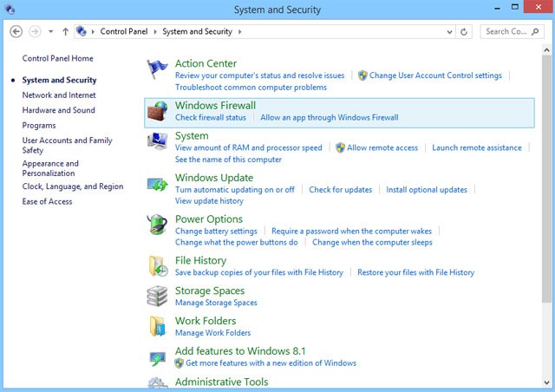
Task: Open Windows Update heading link
Action: click(x=214, y=178)
